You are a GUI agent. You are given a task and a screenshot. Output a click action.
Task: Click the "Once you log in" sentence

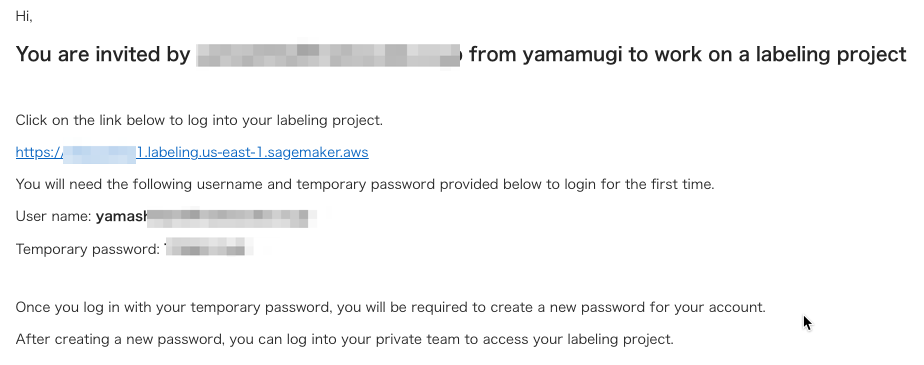390,307
